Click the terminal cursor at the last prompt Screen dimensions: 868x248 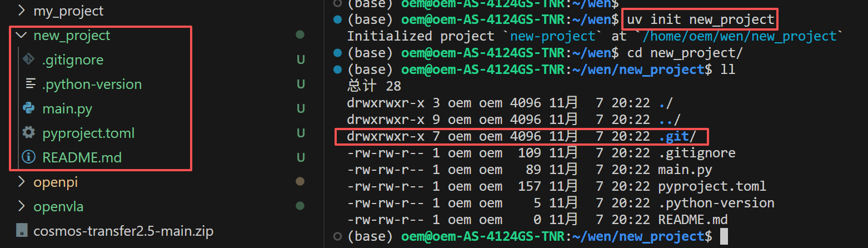pos(724,237)
